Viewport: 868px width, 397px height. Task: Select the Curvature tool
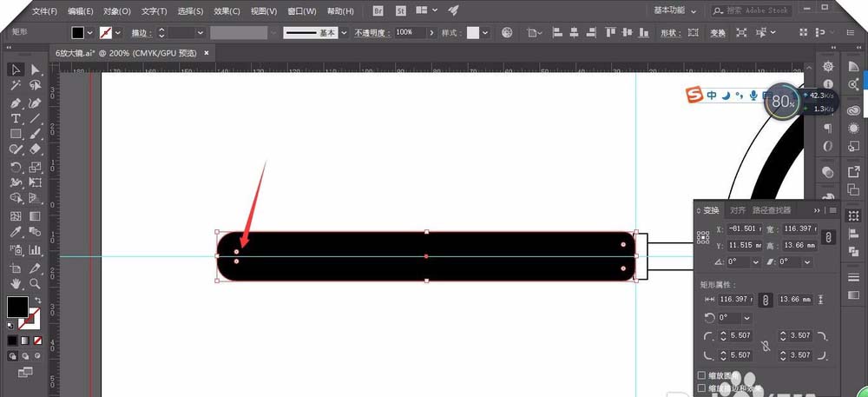pyautogui.click(x=35, y=103)
